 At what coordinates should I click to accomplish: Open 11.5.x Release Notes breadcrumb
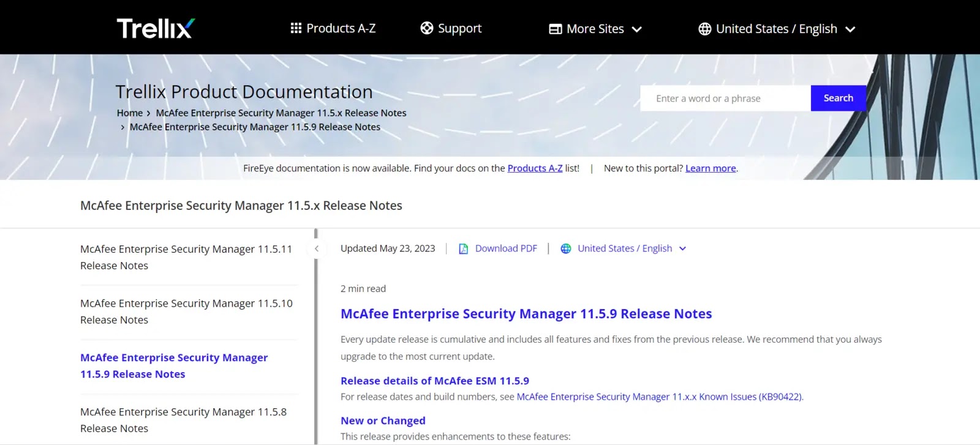coord(281,113)
